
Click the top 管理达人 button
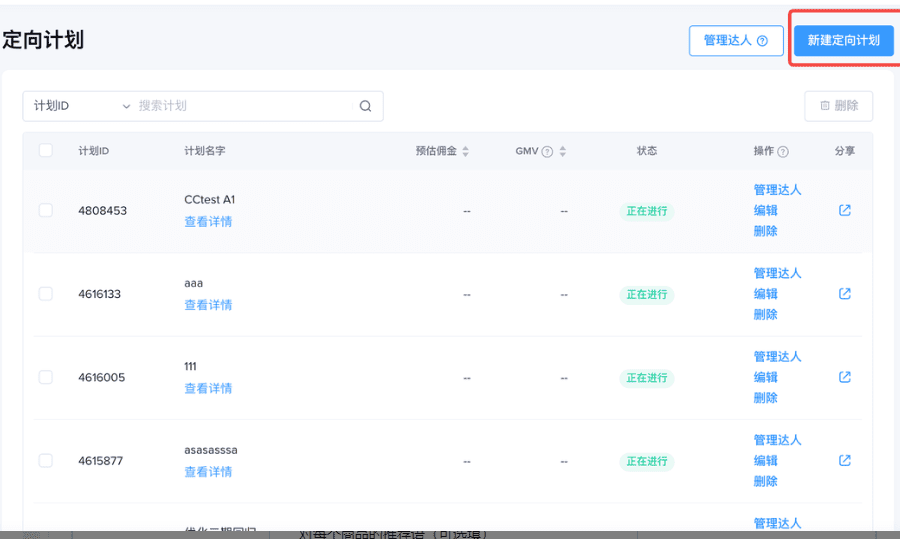click(736, 40)
